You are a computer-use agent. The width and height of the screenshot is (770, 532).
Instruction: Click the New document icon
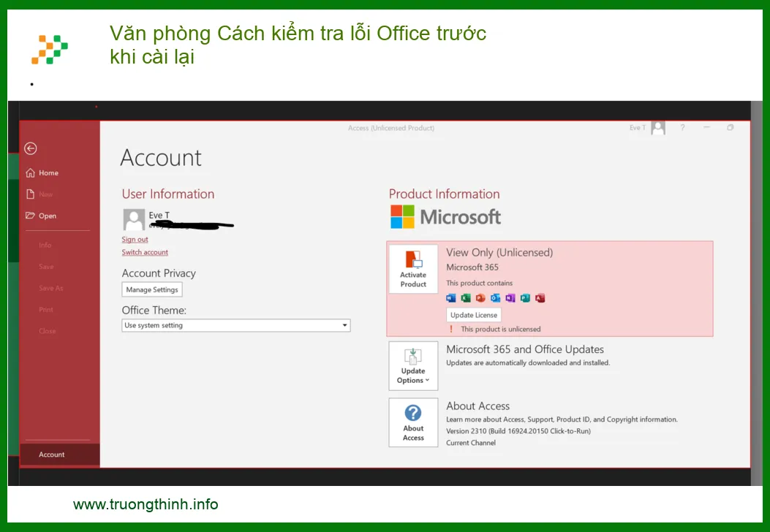pos(31,194)
